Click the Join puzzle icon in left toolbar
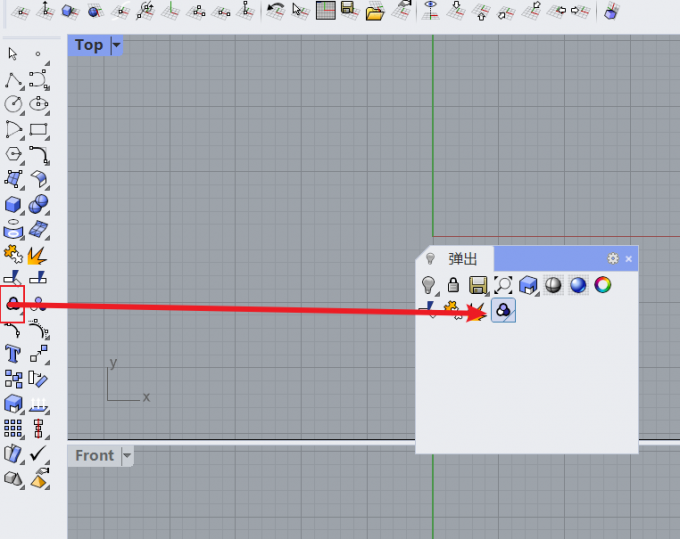The width and height of the screenshot is (680, 539). pos(13,254)
